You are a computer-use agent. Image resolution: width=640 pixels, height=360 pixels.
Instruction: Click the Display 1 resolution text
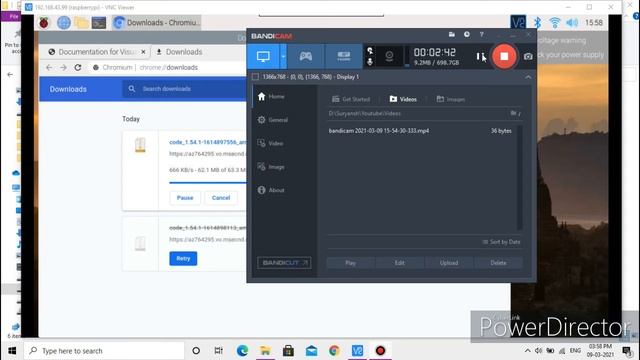pos(311,77)
